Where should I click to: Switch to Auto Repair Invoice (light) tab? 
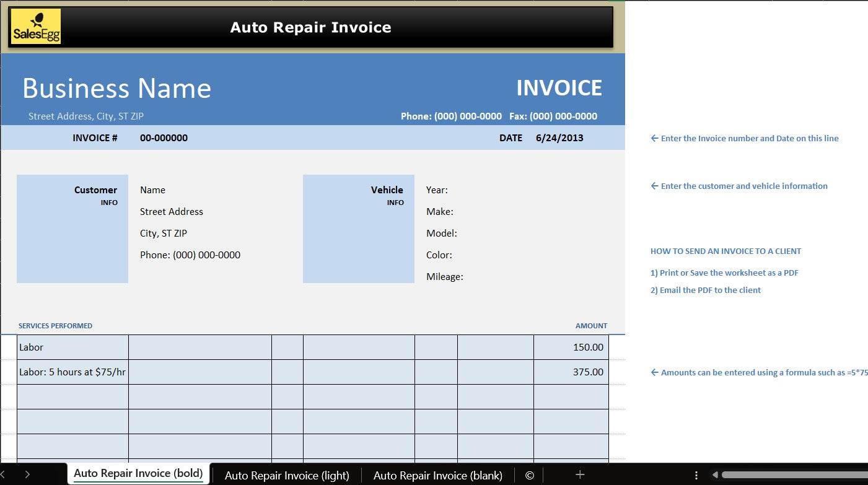[287, 475]
